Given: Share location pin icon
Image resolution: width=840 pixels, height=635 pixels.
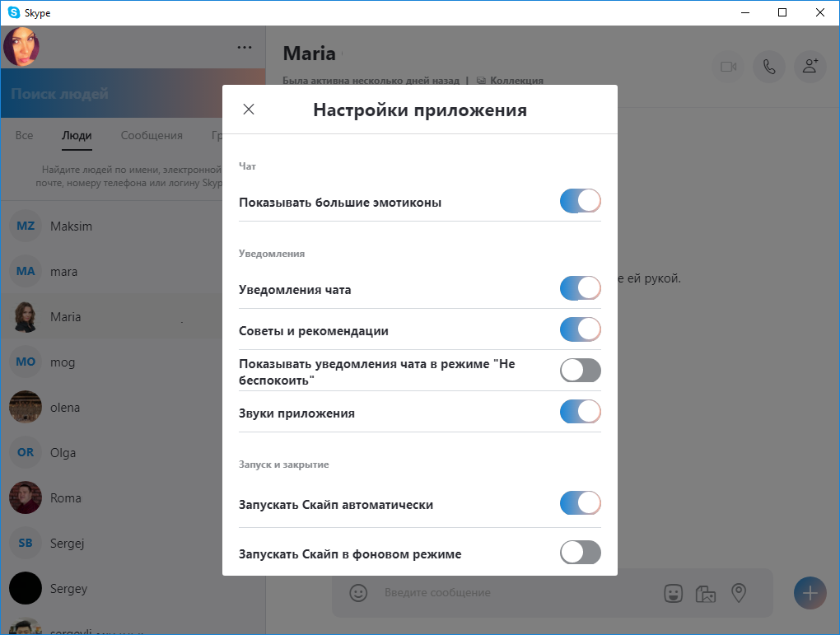Looking at the screenshot, I should pyautogui.click(x=739, y=593).
